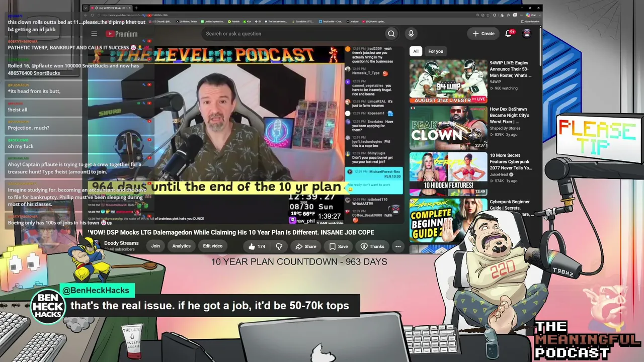
Task: Open 10 Hidden Features video thumbnail
Action: [448, 174]
